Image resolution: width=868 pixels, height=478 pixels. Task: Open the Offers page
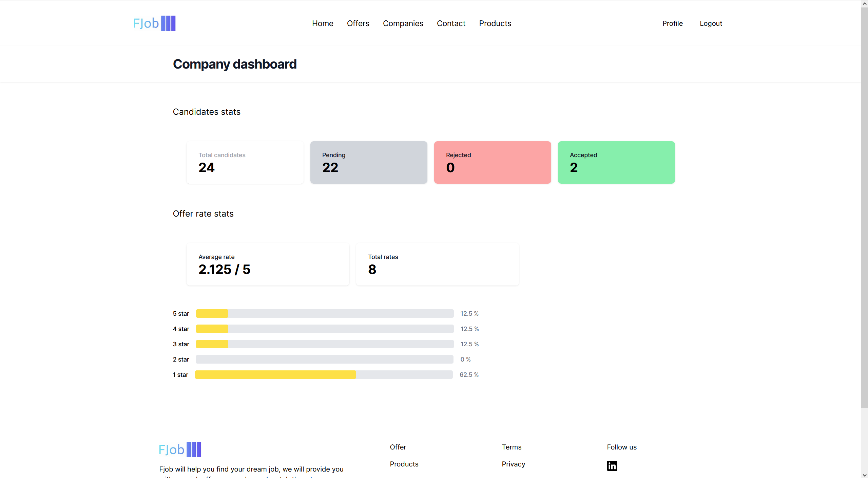pos(358,23)
